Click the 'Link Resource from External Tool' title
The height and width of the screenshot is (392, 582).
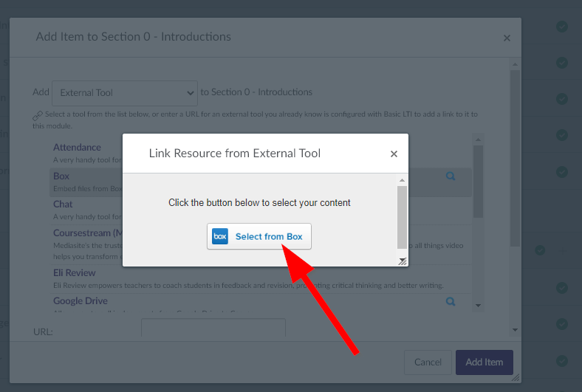[235, 153]
